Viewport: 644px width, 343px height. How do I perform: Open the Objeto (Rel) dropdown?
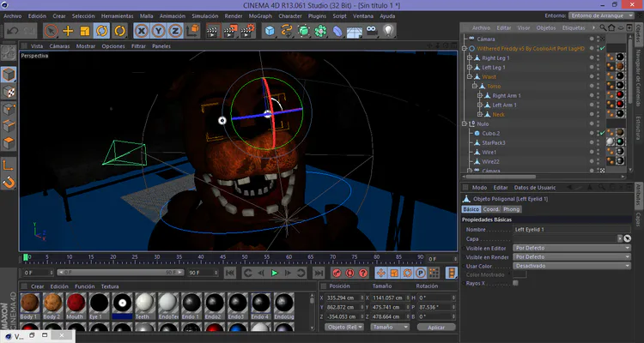click(x=344, y=327)
